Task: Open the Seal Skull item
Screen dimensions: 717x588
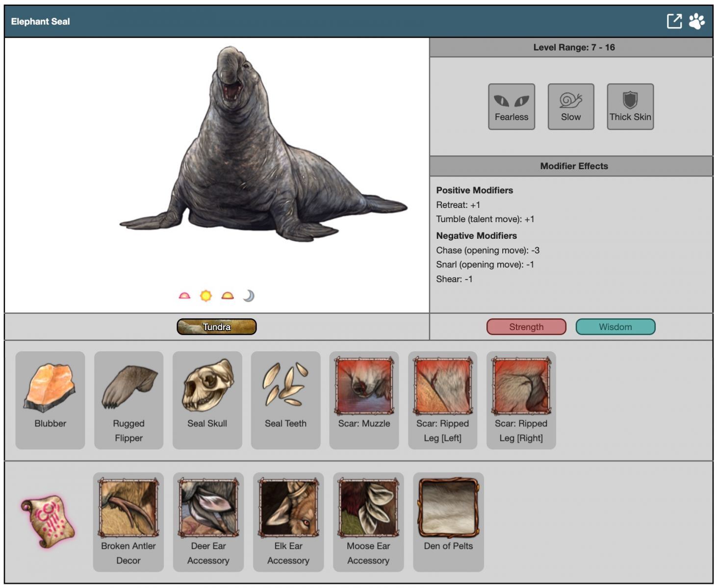Action: [207, 399]
